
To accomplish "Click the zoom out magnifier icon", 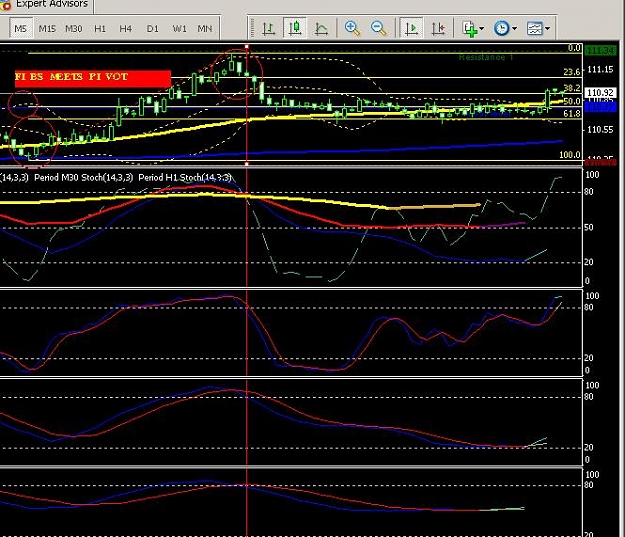I will tap(378, 28).
